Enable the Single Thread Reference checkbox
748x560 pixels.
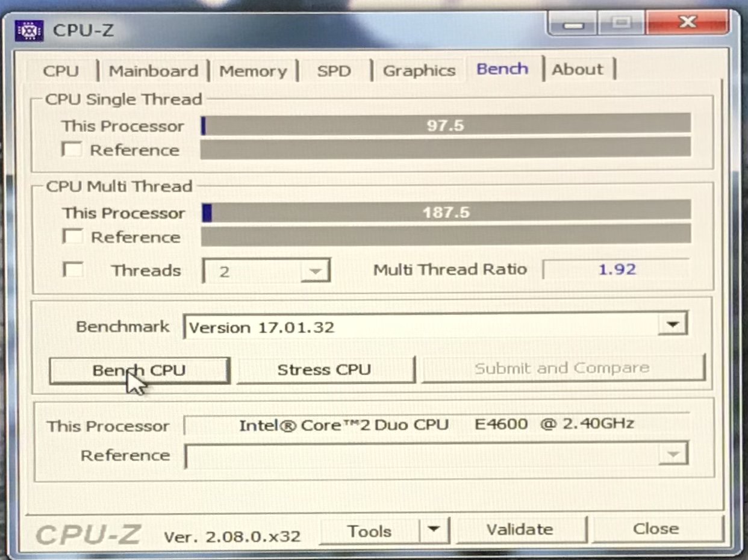click(72, 149)
